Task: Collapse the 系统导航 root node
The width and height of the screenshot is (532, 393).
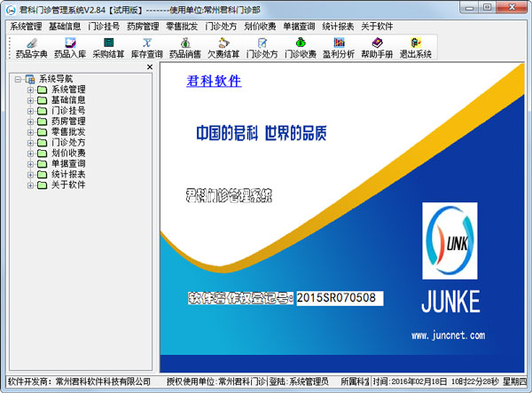Action: tap(19, 79)
